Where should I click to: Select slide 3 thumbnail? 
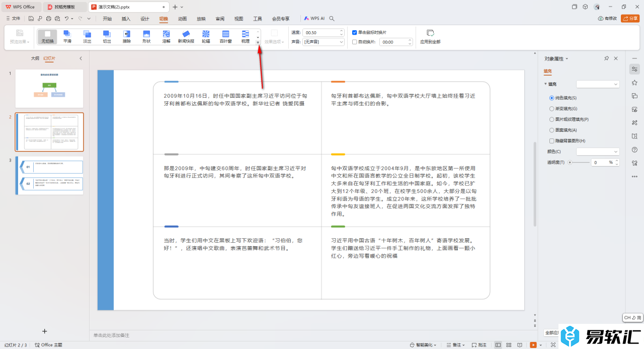49,175
